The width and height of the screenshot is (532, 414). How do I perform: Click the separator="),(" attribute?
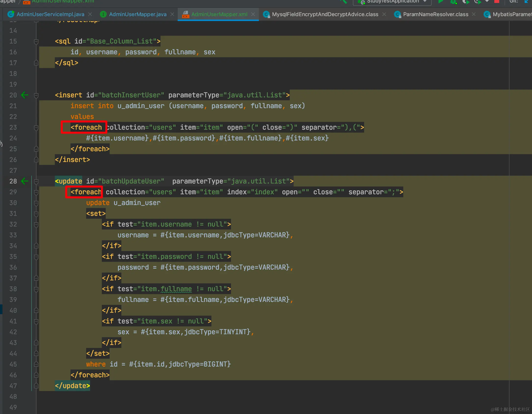click(331, 127)
